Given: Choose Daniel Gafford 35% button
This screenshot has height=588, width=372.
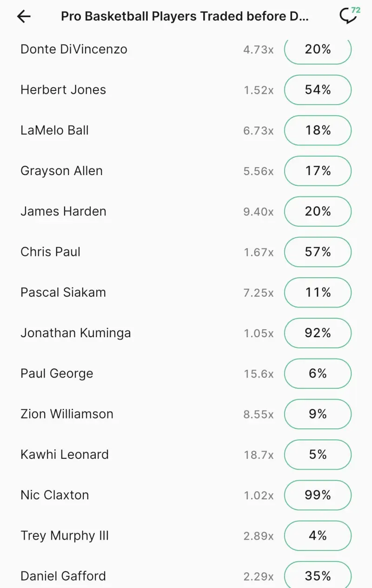Looking at the screenshot, I should (318, 576).
